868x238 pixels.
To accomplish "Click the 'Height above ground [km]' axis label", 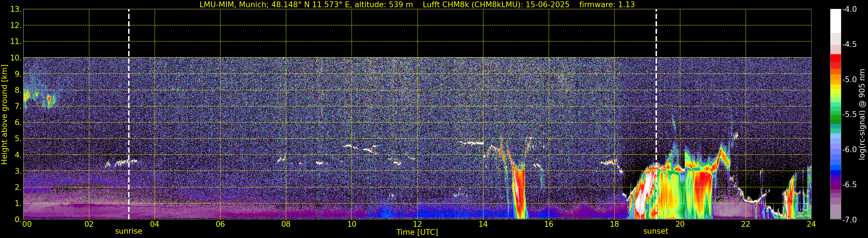I will coord(4,115).
